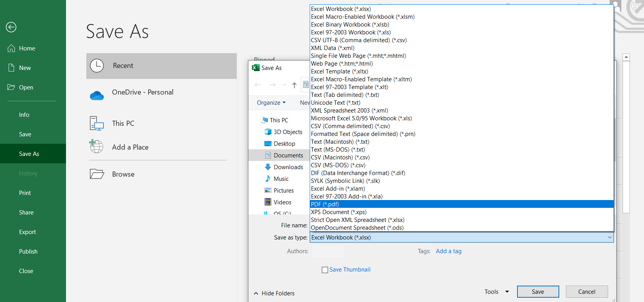Click the Browse folder icon
The height and width of the screenshot is (302, 644).
(x=97, y=174)
